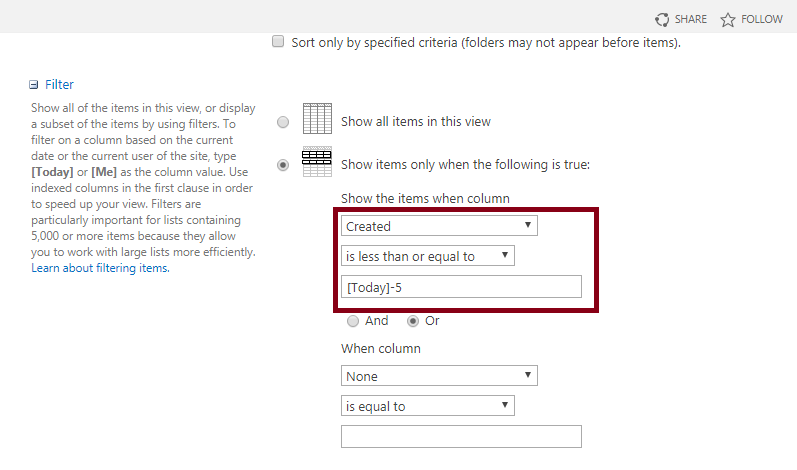797x470 pixels.
Task: Click the FOLLOW button label
Action: click(x=761, y=19)
